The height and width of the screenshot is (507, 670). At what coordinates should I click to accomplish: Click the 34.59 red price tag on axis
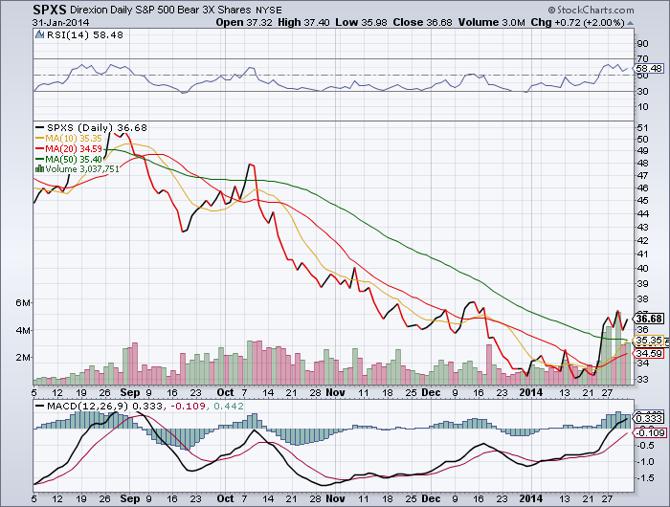pos(649,354)
